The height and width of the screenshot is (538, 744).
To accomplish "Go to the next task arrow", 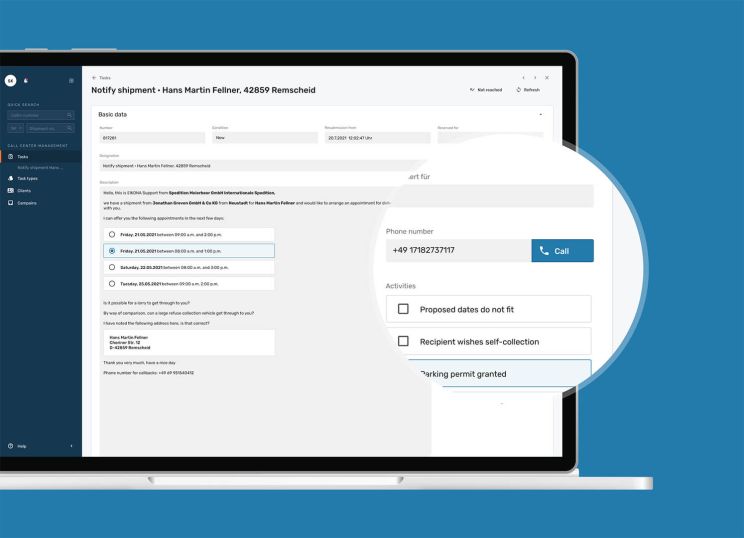I will (535, 77).
